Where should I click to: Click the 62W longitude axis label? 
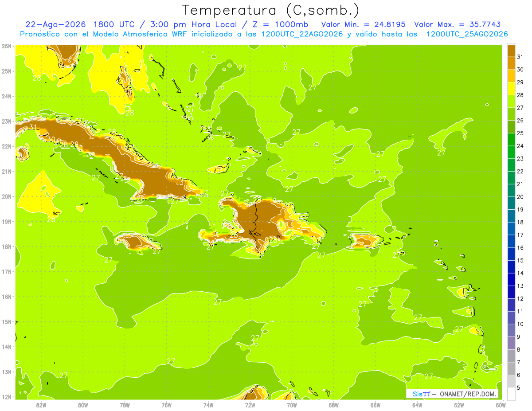click(x=459, y=405)
